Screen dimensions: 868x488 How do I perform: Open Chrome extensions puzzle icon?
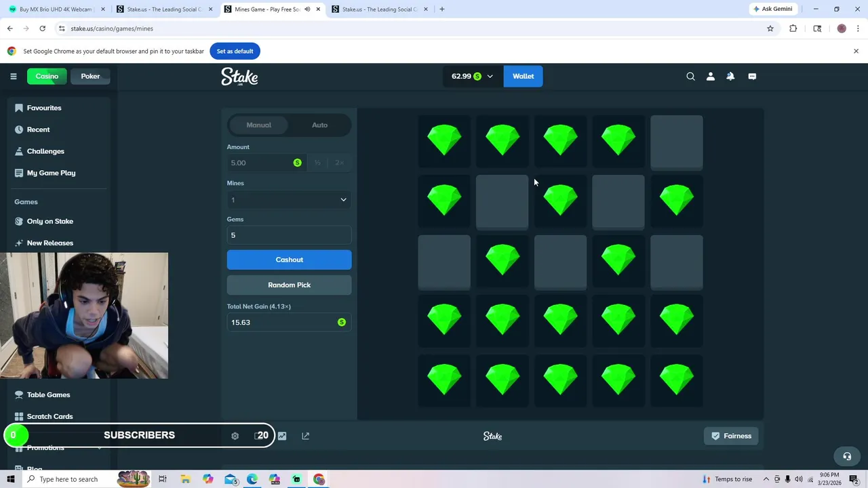point(793,28)
